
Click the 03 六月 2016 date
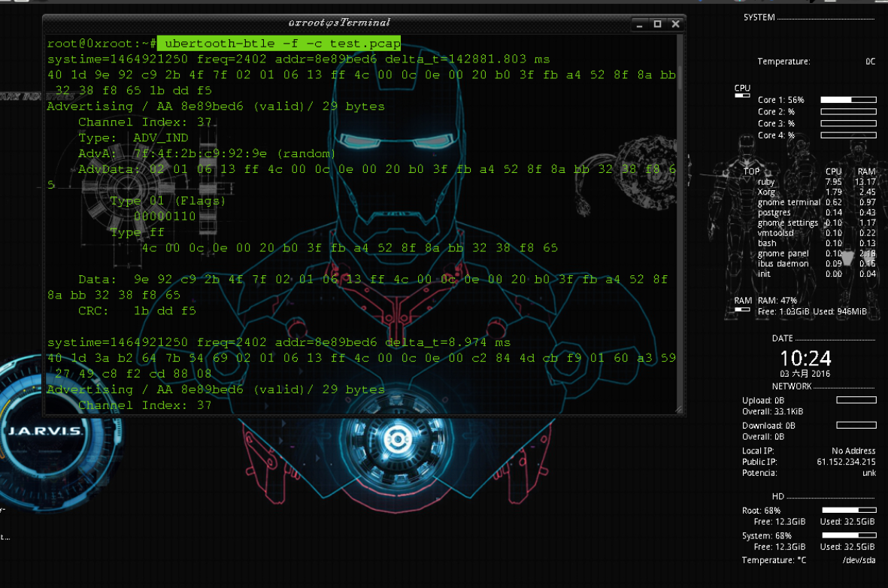point(805,374)
